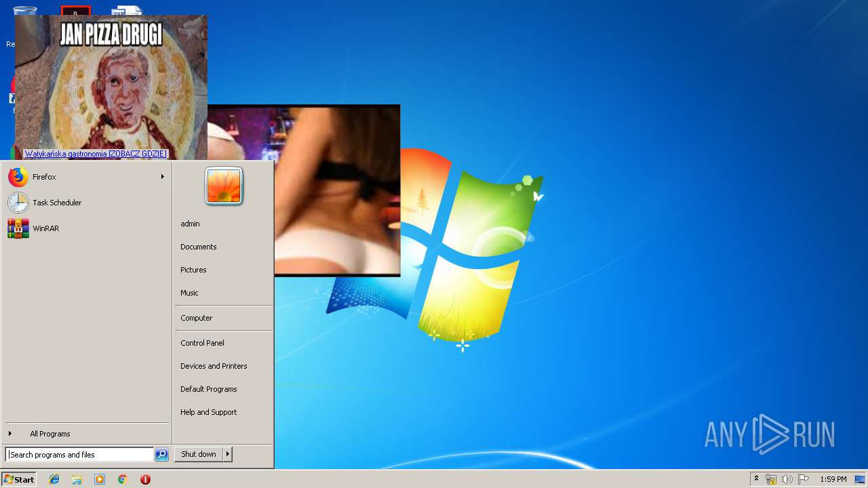Expand the Firefox jump list arrow
Image resolution: width=868 pixels, height=488 pixels.
click(x=163, y=177)
